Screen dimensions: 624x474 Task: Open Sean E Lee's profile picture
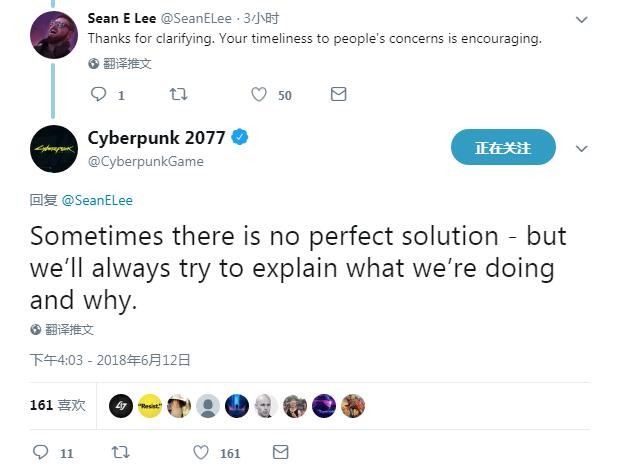54,35
